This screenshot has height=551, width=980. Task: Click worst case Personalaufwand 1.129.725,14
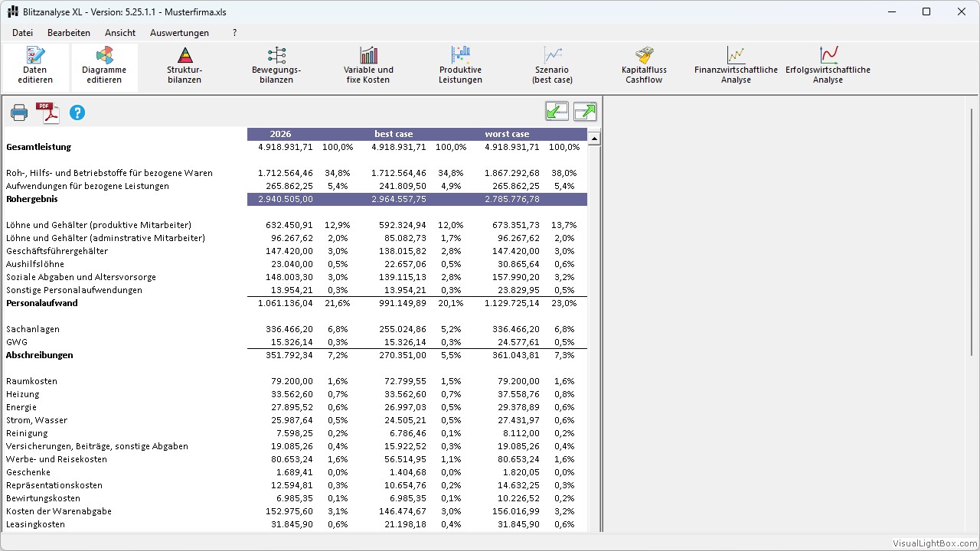point(512,303)
